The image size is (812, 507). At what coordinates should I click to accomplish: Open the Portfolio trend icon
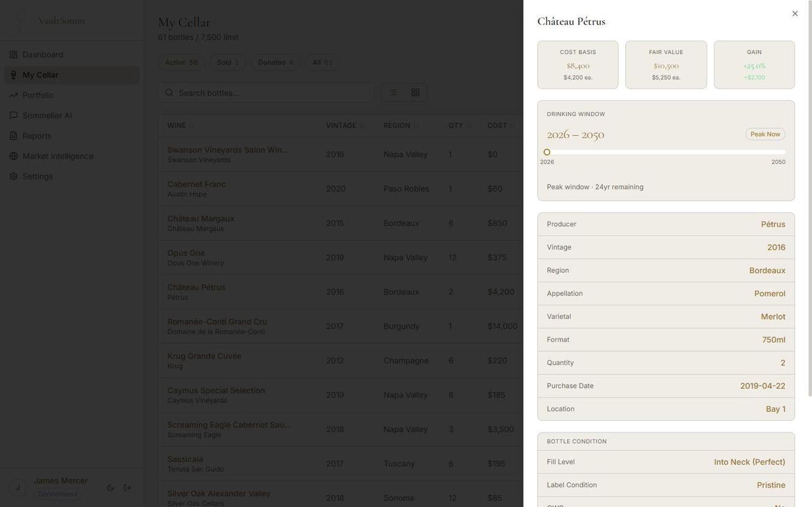pyautogui.click(x=13, y=95)
